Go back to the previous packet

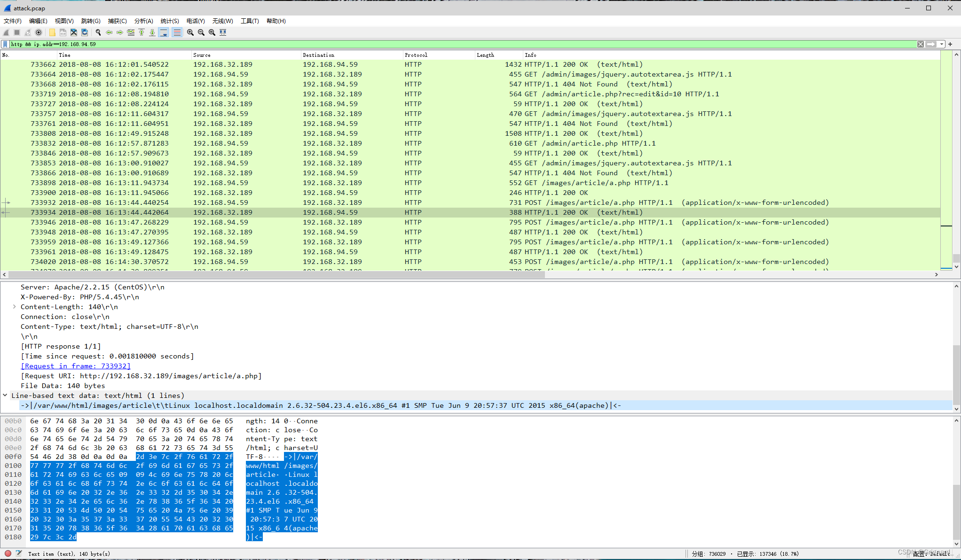[109, 32]
